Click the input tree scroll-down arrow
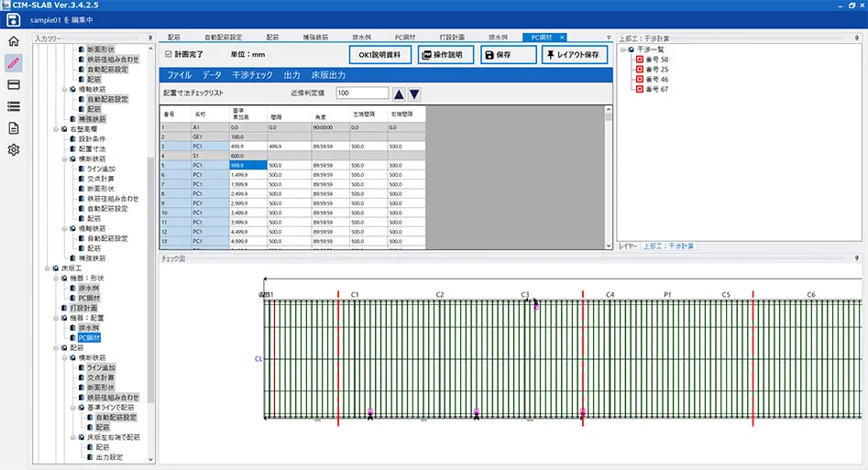The image size is (868, 470). coord(150,459)
